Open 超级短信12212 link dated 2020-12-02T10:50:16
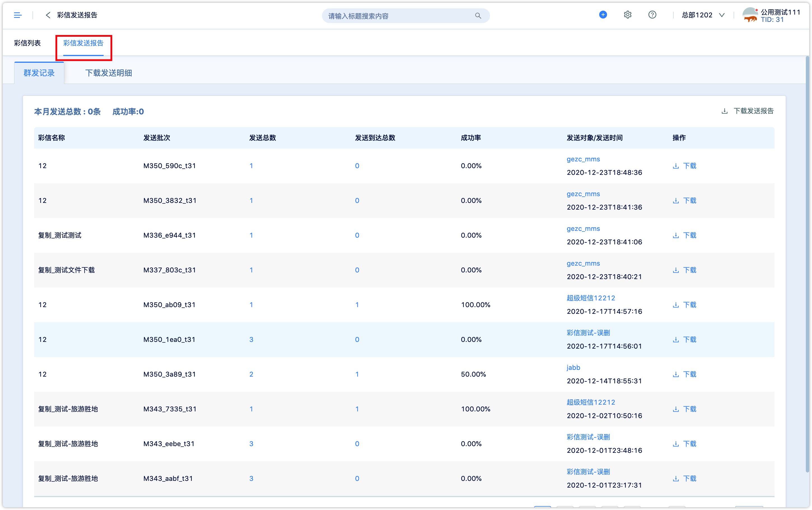Viewport: 812px width, 510px height. pos(591,402)
